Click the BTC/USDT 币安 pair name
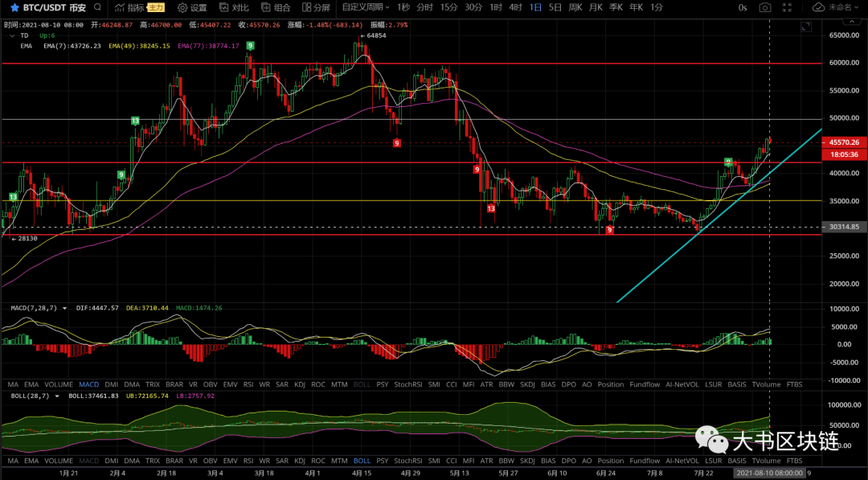Screen dimensions: 868x480 pos(55,8)
